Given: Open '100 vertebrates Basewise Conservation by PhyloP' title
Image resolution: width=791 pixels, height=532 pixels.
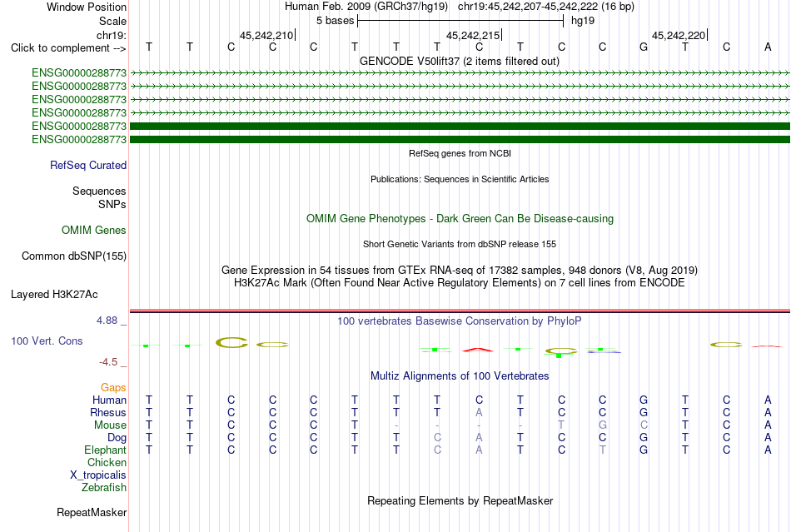Looking at the screenshot, I should (460, 321).
